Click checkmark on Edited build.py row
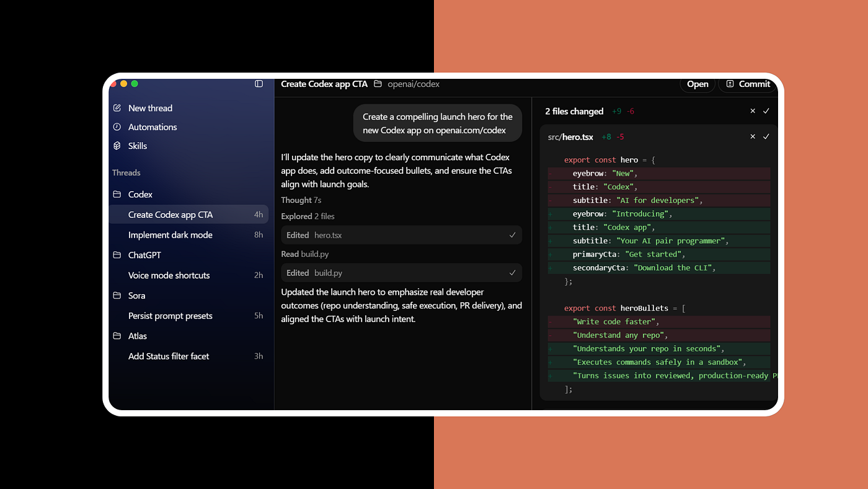Viewport: 868px width, 489px height. tap(512, 272)
